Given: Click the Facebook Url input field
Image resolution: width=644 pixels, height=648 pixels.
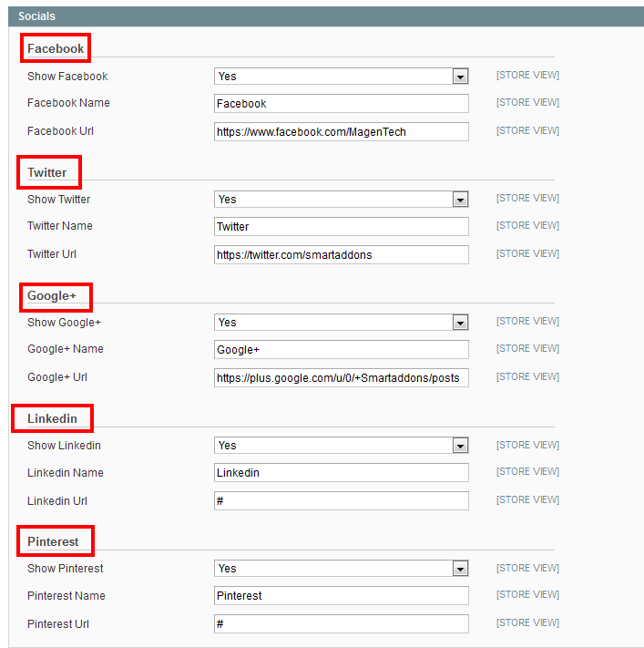Looking at the screenshot, I should 342,131.
